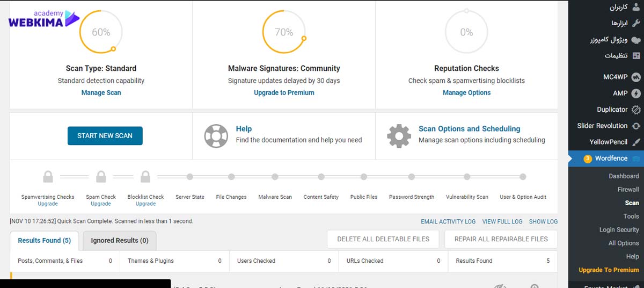The height and width of the screenshot is (288, 644).
Task: Open Manage Scan link
Action: tap(101, 92)
